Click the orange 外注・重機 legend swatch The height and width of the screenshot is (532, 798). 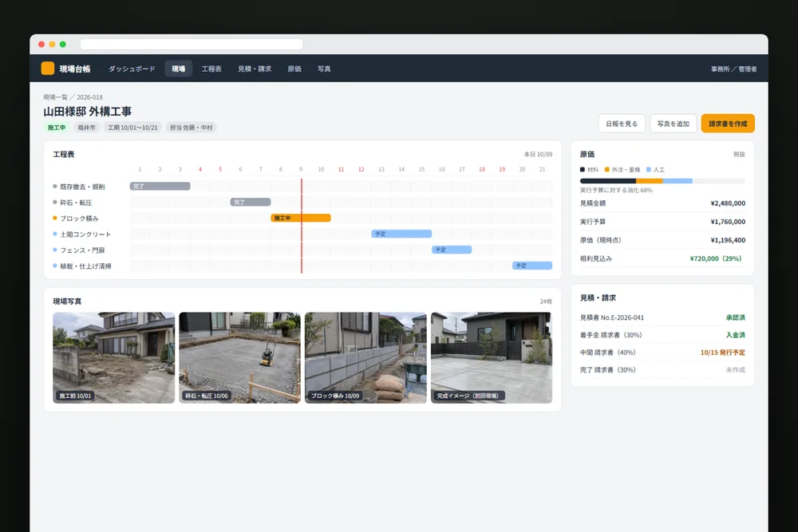(x=606, y=170)
